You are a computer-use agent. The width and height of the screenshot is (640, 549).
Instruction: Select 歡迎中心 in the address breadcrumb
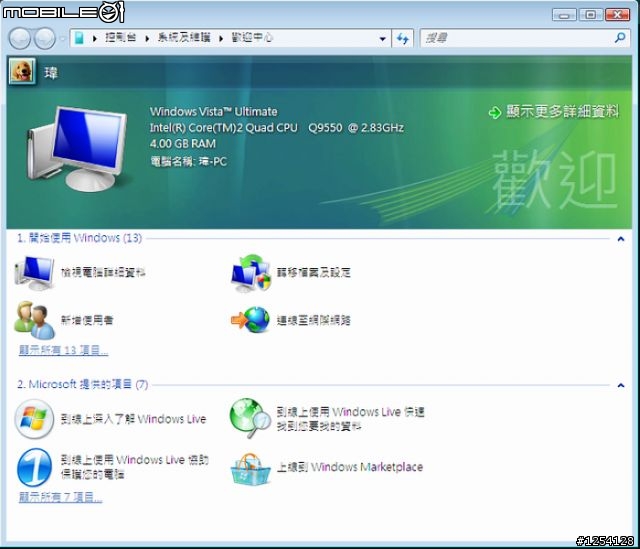pos(252,38)
